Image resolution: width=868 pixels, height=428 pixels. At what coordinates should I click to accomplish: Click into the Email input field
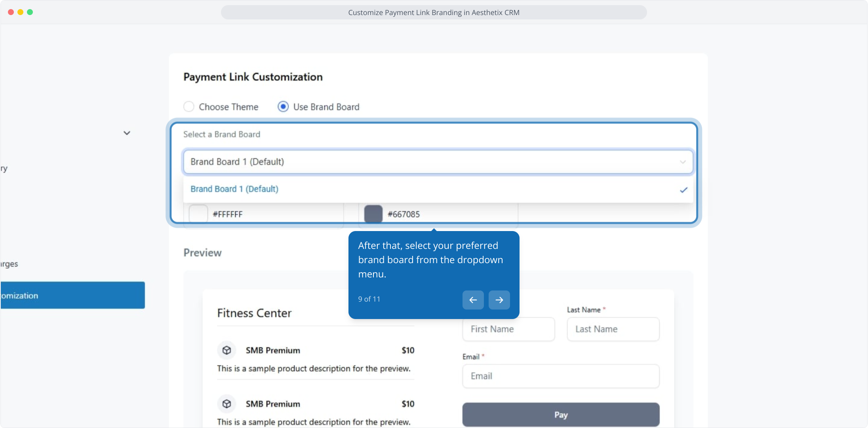(561, 376)
